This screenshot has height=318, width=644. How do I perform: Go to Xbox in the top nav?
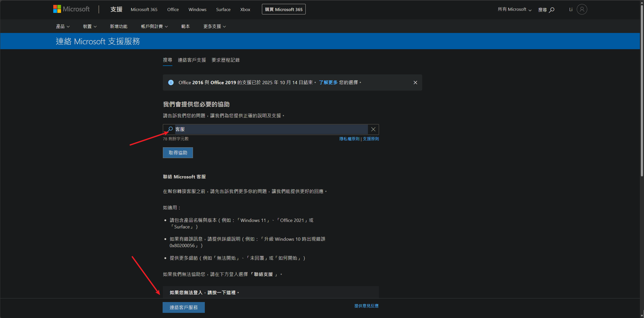(245, 10)
